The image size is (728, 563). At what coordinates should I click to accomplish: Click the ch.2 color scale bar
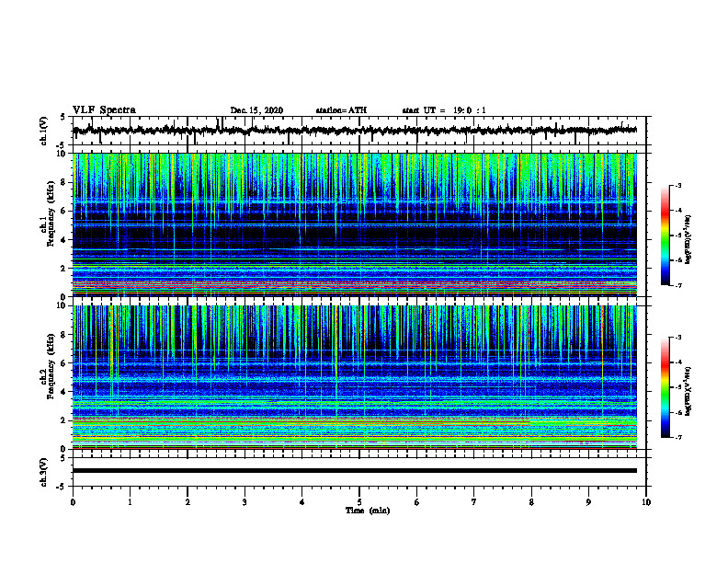tap(665, 387)
